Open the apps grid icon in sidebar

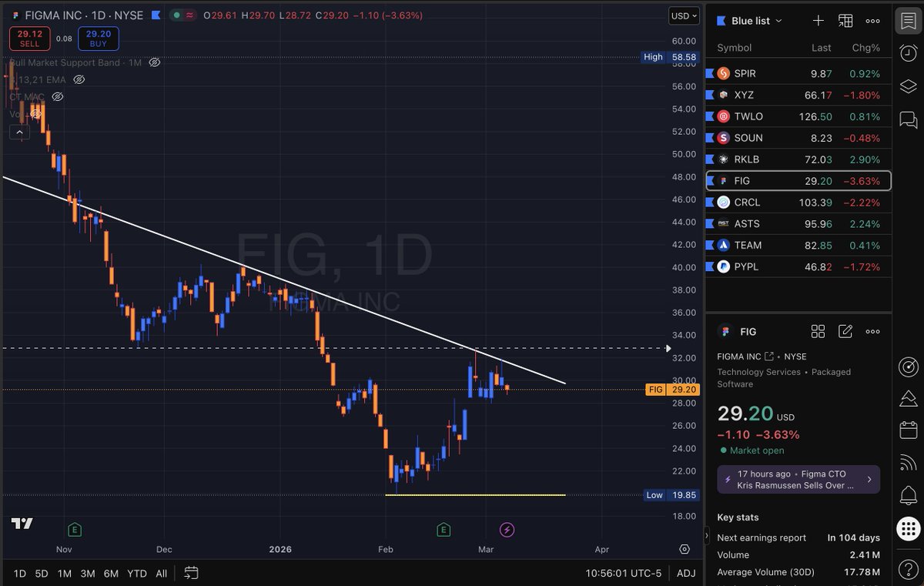click(909, 529)
